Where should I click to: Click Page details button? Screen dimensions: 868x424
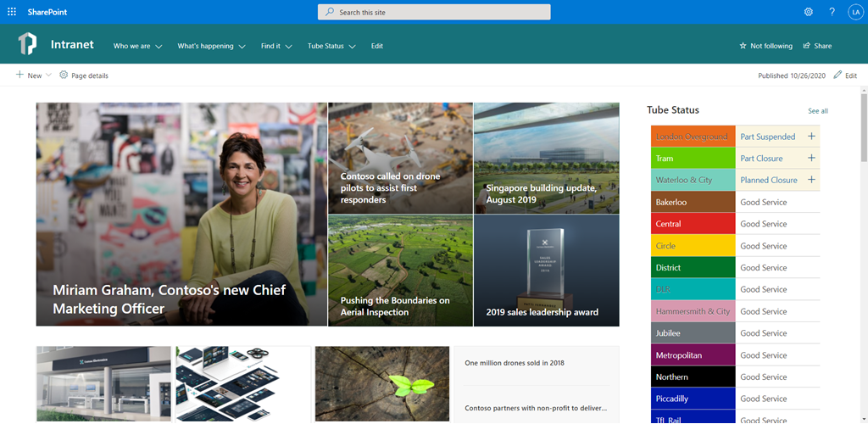[84, 75]
